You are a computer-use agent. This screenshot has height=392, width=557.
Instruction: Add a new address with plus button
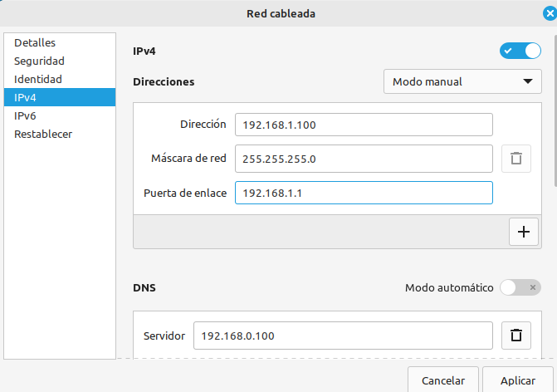(524, 232)
